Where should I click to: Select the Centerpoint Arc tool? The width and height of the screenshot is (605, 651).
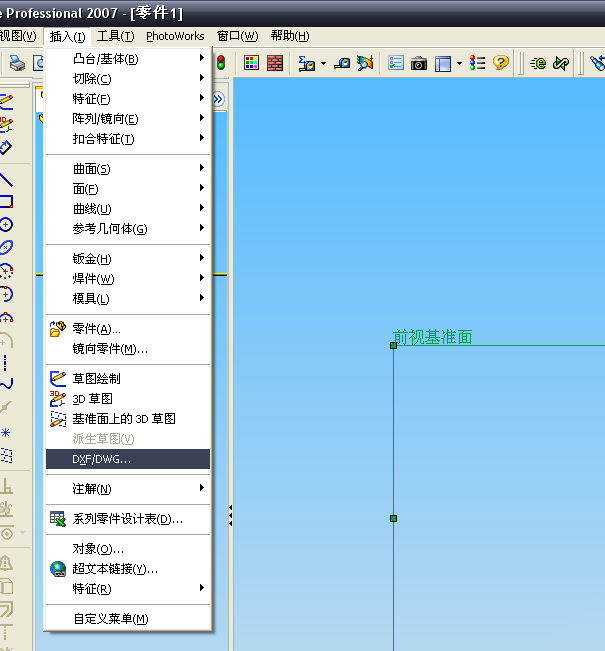pyautogui.click(x=6, y=271)
